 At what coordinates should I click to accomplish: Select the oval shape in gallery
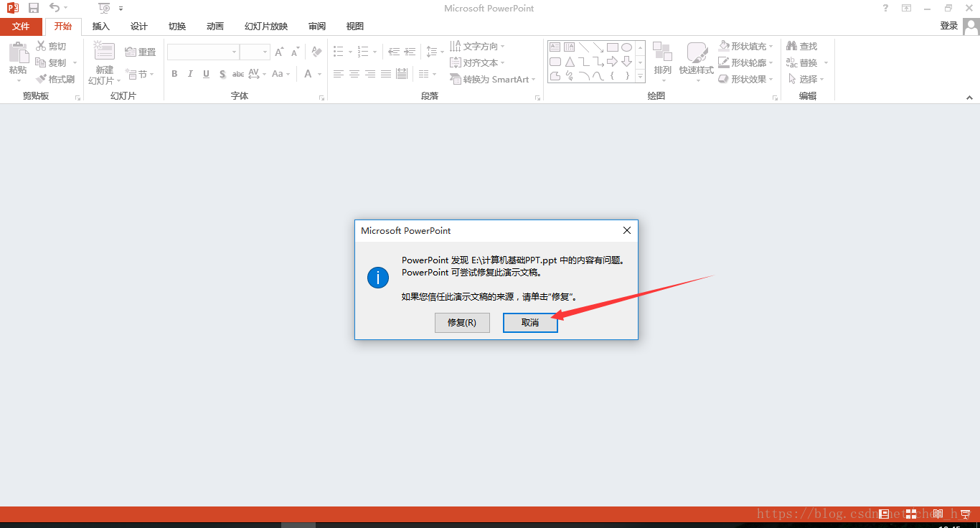pyautogui.click(x=626, y=47)
